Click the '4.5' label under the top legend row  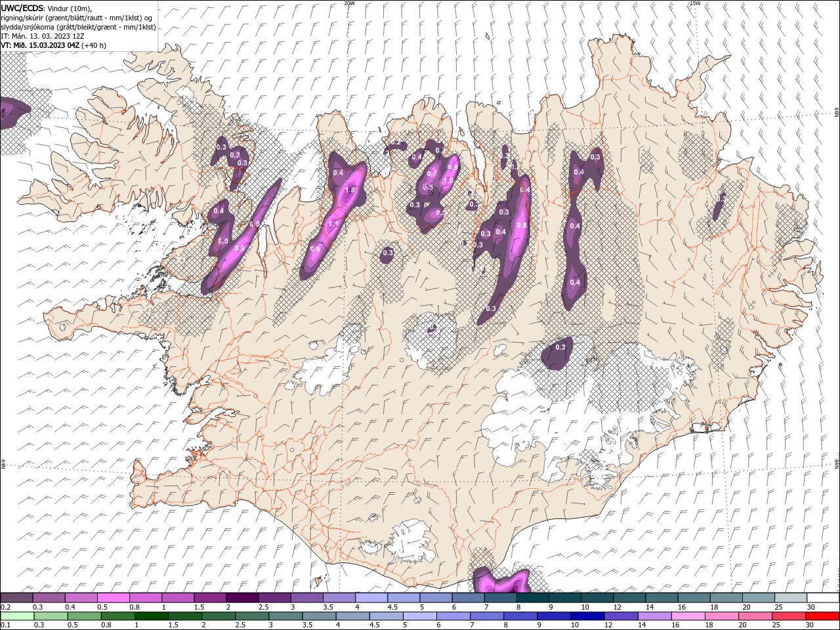point(392,607)
